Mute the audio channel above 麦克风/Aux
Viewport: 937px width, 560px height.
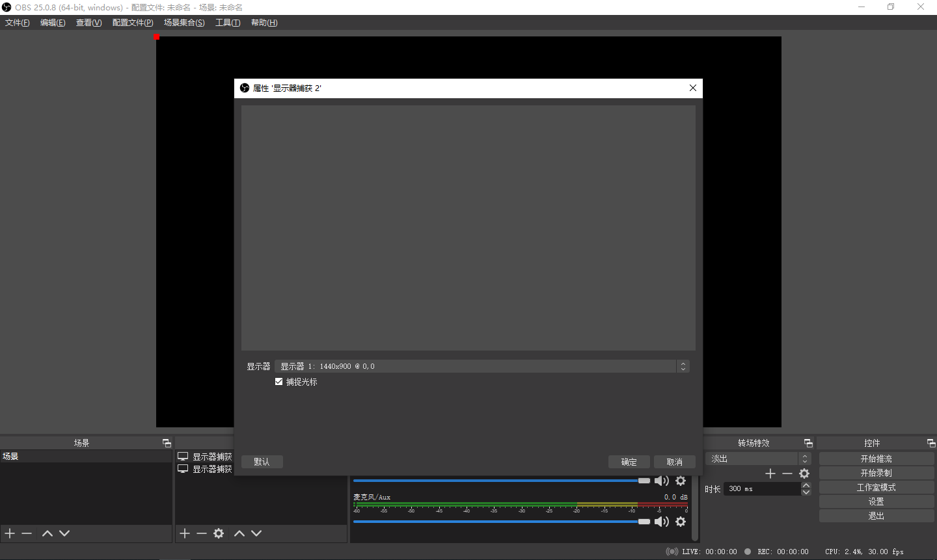coord(662,481)
